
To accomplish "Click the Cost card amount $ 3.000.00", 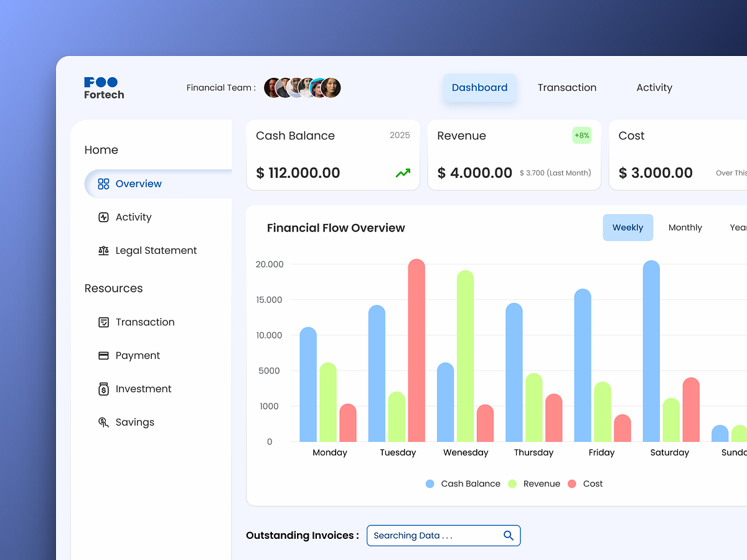I will pyautogui.click(x=655, y=173).
